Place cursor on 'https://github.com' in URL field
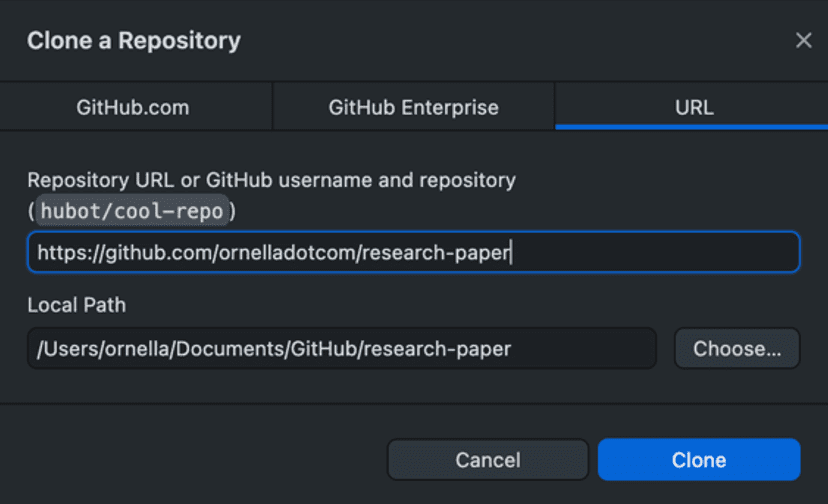 point(125,253)
